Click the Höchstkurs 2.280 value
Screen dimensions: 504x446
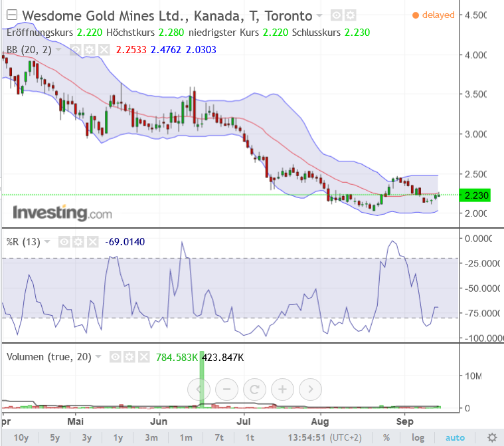point(171,33)
